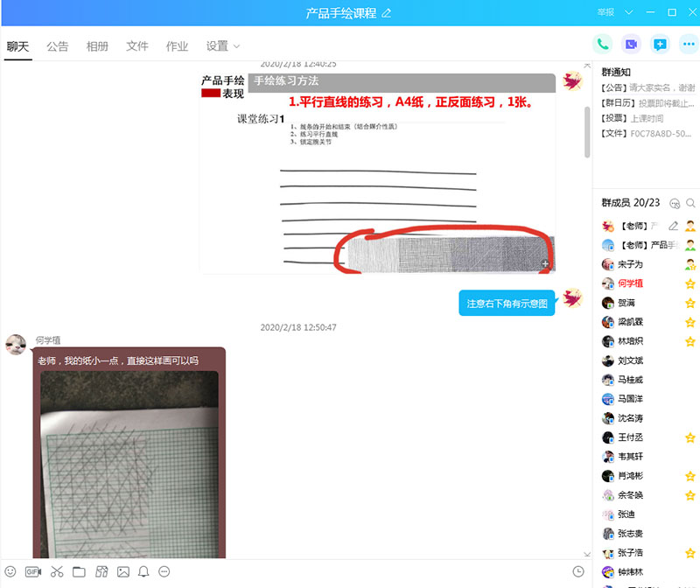Start a group video call
The width and height of the screenshot is (700, 588).
tap(631, 45)
